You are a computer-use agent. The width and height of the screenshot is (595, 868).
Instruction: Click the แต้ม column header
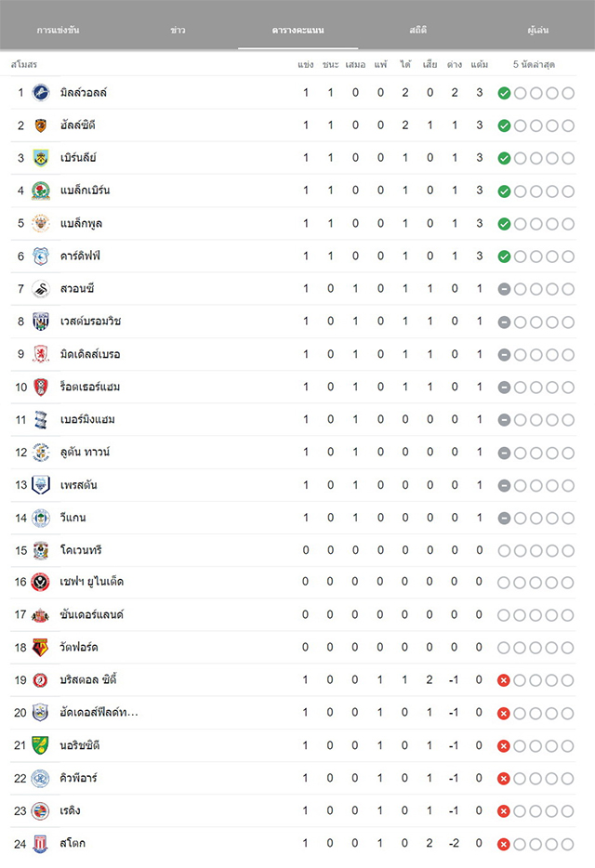coord(480,65)
